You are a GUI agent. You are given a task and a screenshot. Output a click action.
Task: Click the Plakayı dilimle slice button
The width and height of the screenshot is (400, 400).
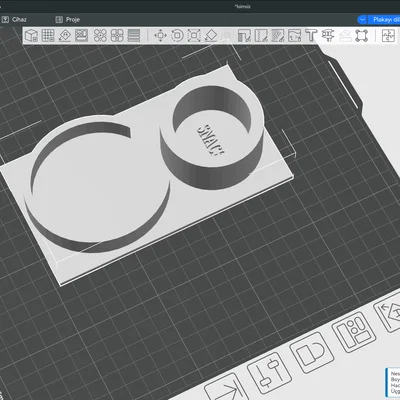[x=386, y=20]
